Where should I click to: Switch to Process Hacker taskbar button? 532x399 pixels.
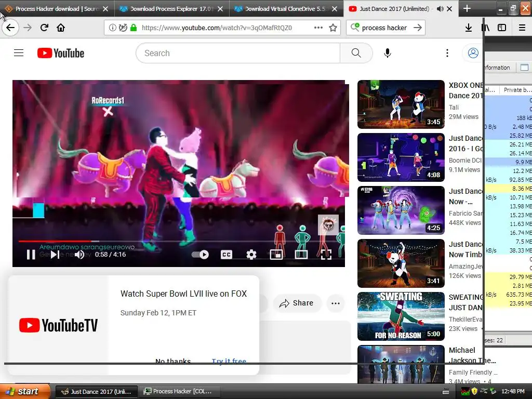[179, 392]
